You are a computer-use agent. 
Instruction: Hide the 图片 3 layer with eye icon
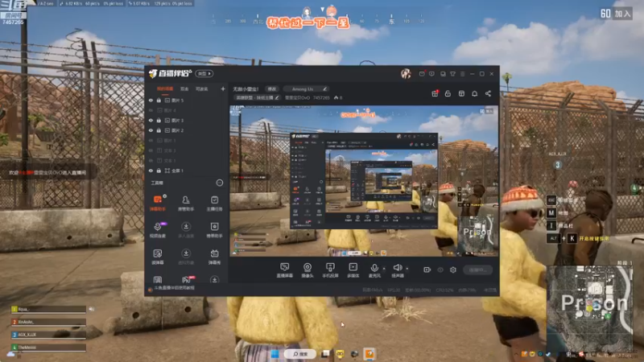(x=151, y=120)
